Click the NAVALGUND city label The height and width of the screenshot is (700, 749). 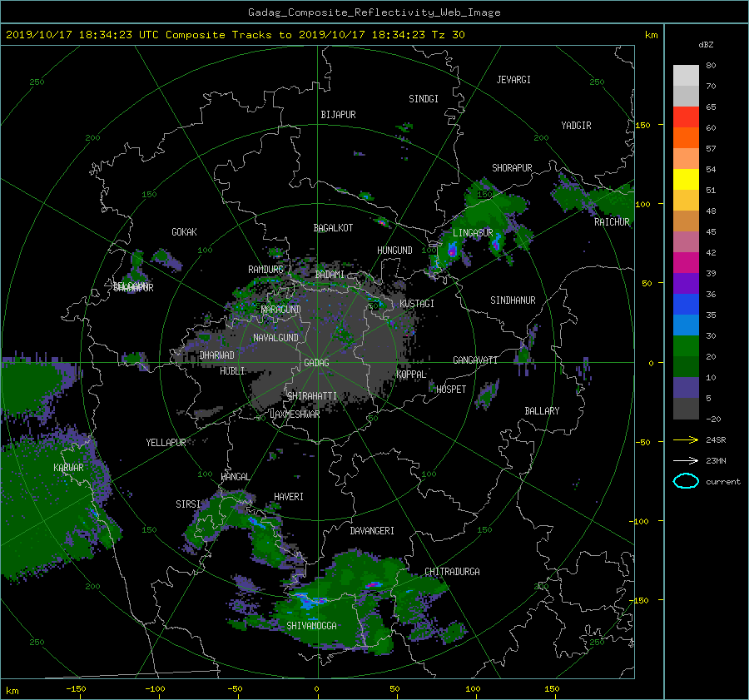click(275, 338)
